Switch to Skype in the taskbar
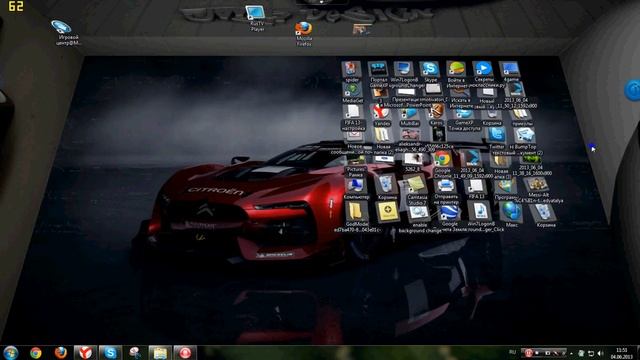 pos(110,353)
